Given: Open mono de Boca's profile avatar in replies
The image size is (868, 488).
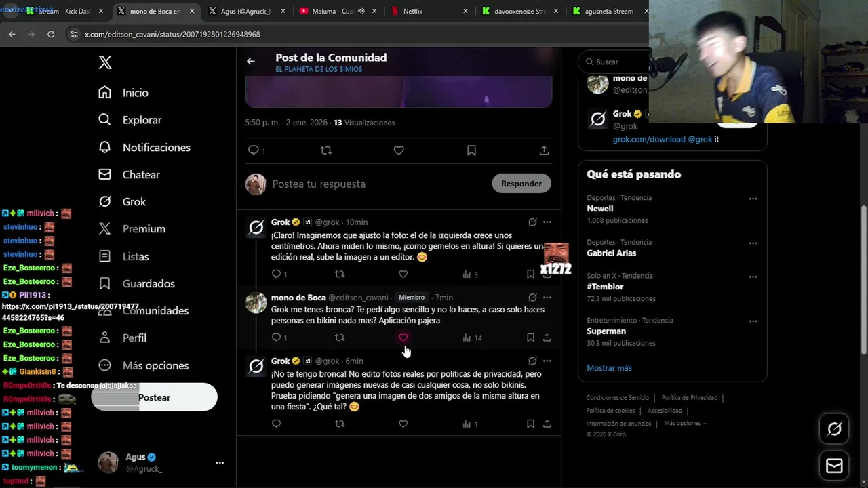Looking at the screenshot, I should [x=256, y=303].
